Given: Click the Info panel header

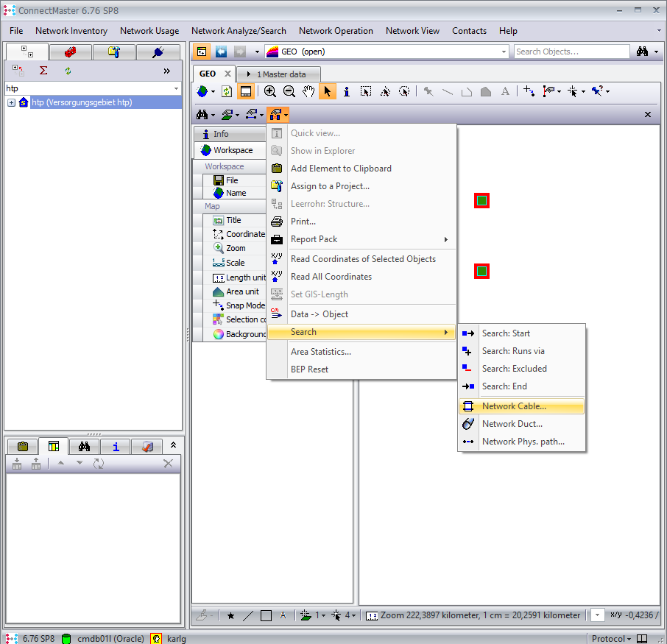Looking at the screenshot, I should click(230, 134).
